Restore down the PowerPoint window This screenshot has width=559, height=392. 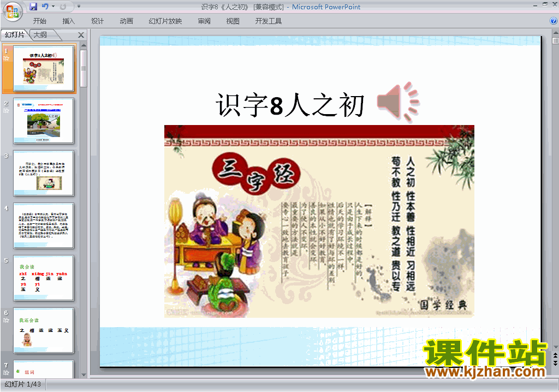pyautogui.click(x=545, y=4)
